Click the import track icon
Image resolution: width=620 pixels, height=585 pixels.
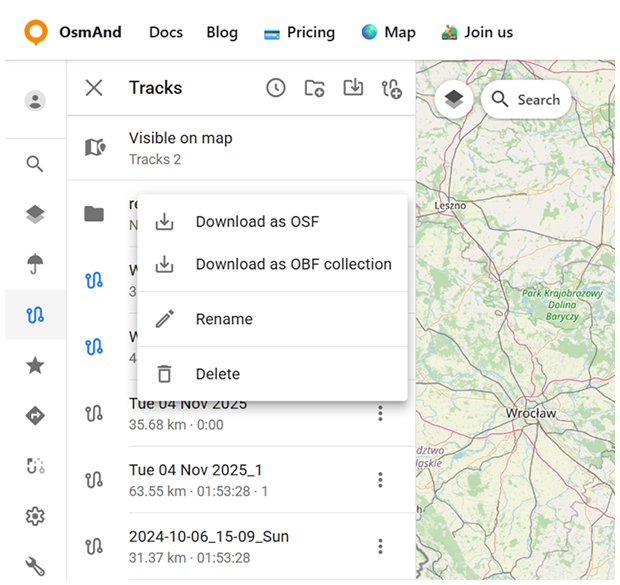click(x=353, y=88)
